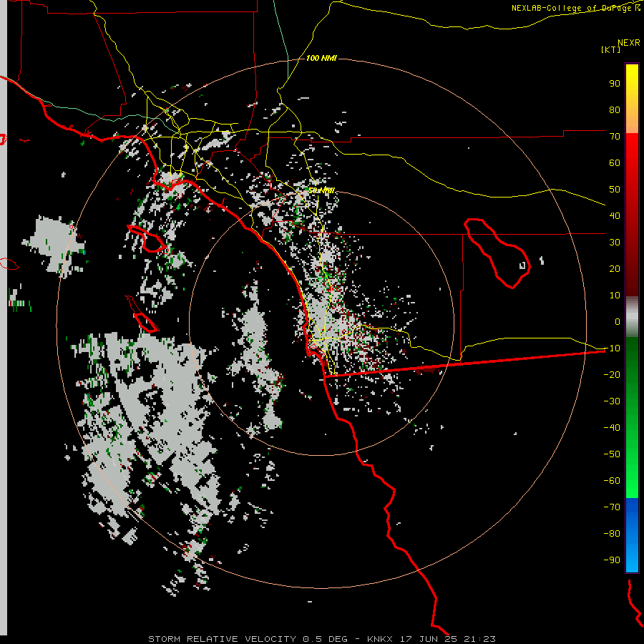Click the 80 value on velocity scale
The image size is (644, 644).
615,110
